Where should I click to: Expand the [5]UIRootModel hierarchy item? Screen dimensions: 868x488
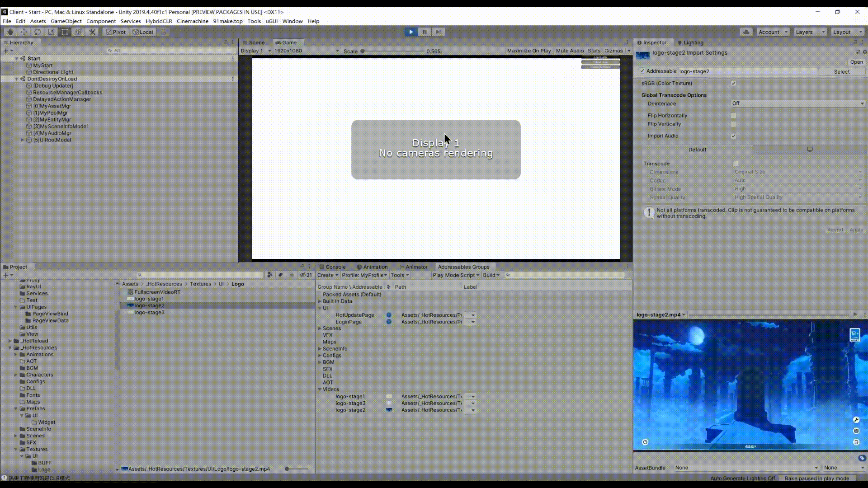coord(23,140)
